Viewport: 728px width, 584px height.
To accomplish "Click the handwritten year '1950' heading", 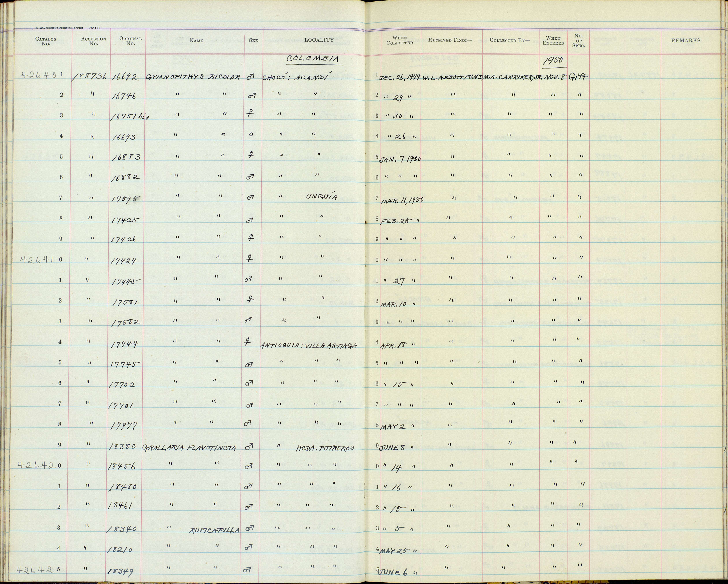I will click(553, 61).
